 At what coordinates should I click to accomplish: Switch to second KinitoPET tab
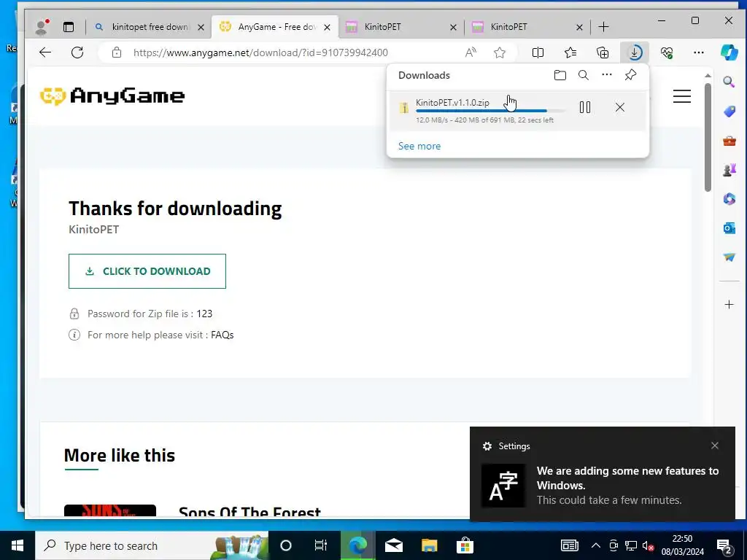pyautogui.click(x=527, y=27)
